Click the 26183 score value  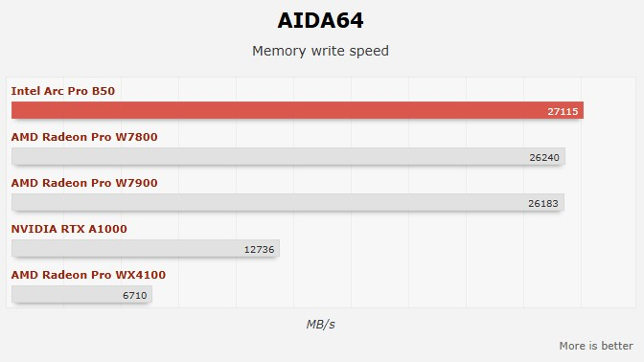pos(543,203)
